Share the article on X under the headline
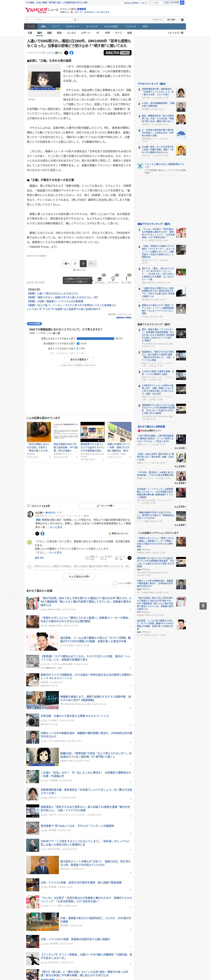Screen dimensions: 210x980 point(66,53)
